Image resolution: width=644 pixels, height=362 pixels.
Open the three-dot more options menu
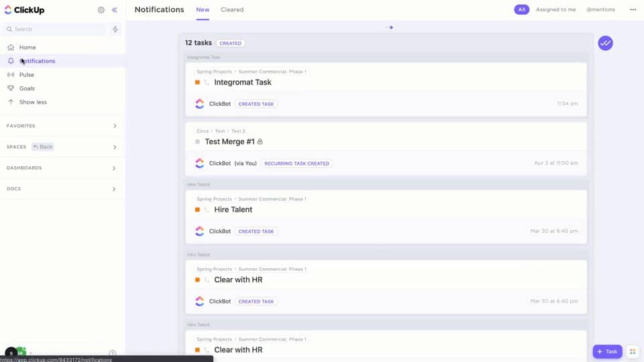tap(633, 9)
